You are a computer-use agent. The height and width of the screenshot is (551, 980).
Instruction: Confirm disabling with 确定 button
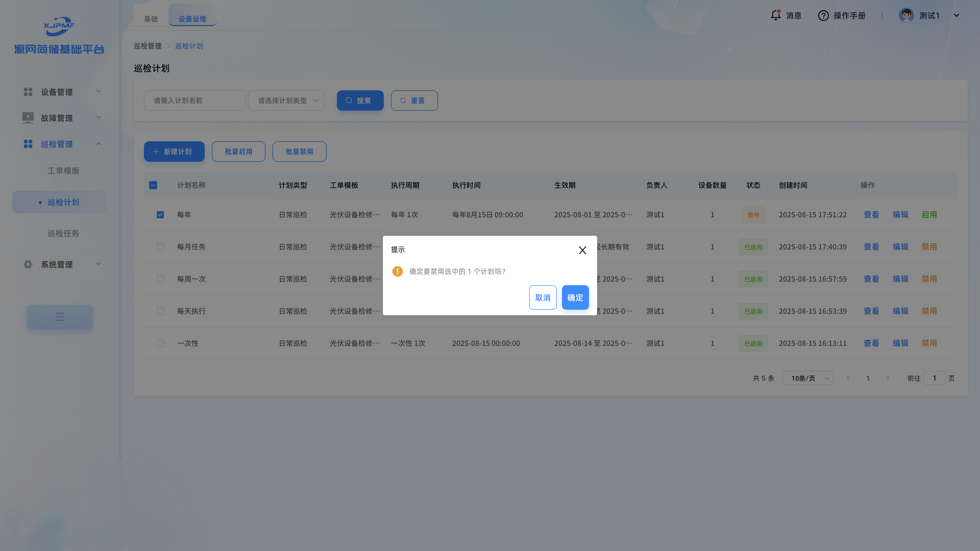(x=575, y=297)
